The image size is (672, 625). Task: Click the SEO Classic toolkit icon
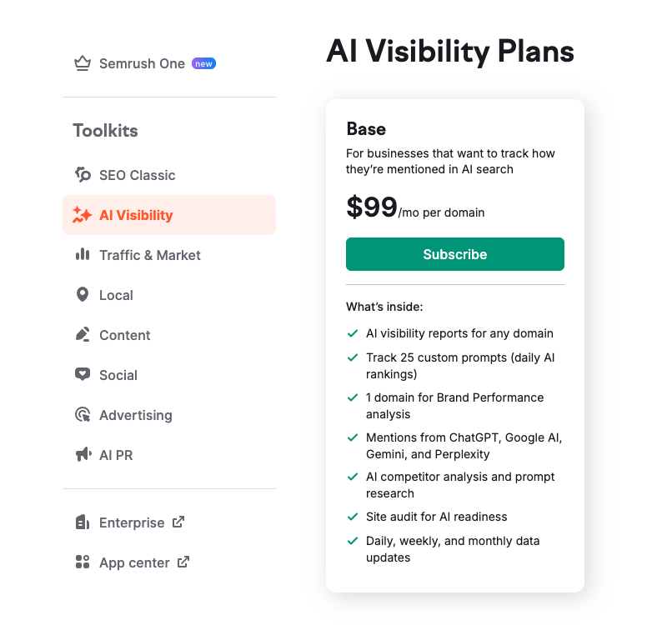(83, 175)
